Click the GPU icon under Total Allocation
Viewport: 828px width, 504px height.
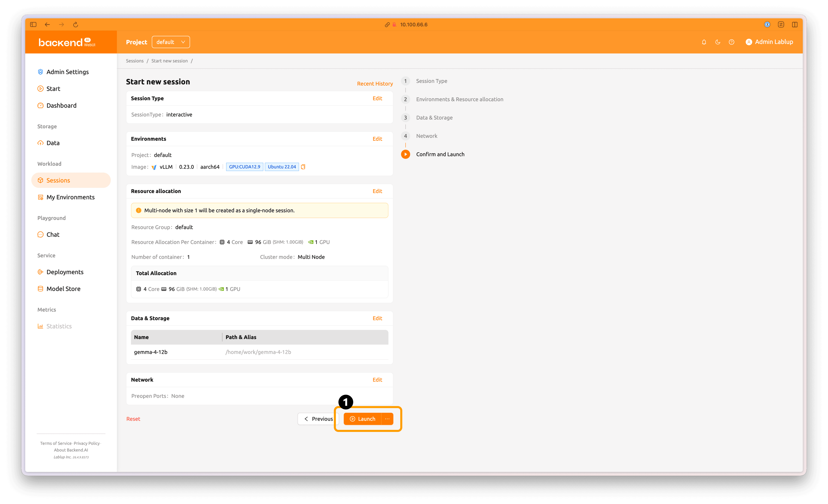pos(221,289)
